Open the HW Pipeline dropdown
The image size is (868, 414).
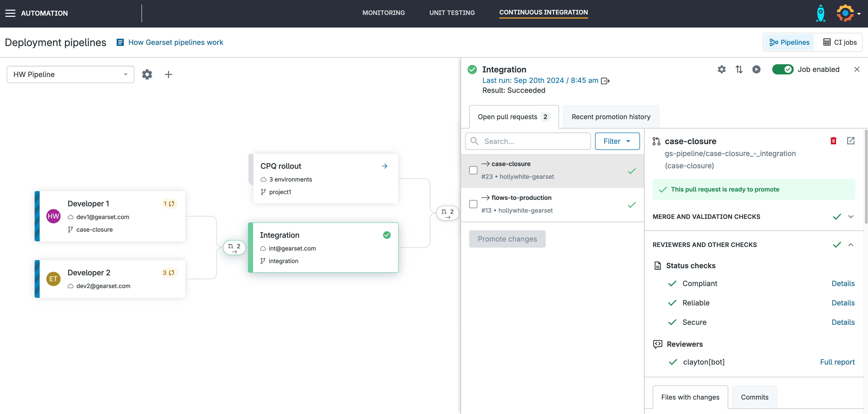click(70, 74)
